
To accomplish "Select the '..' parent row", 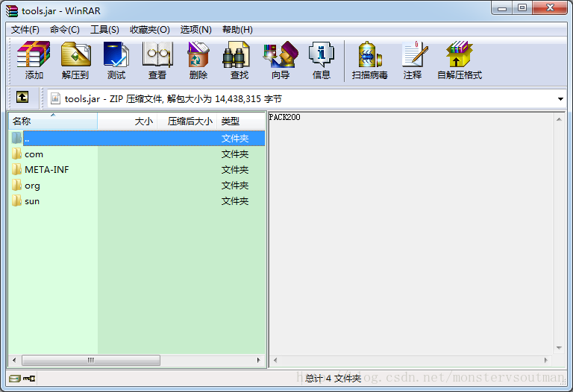I will (137, 139).
